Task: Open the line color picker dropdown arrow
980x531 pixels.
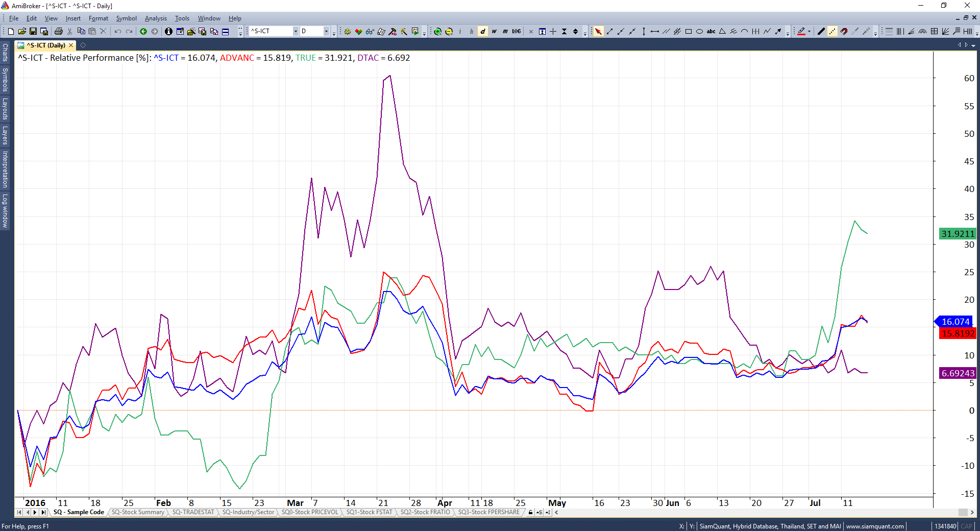Action: click(x=809, y=32)
